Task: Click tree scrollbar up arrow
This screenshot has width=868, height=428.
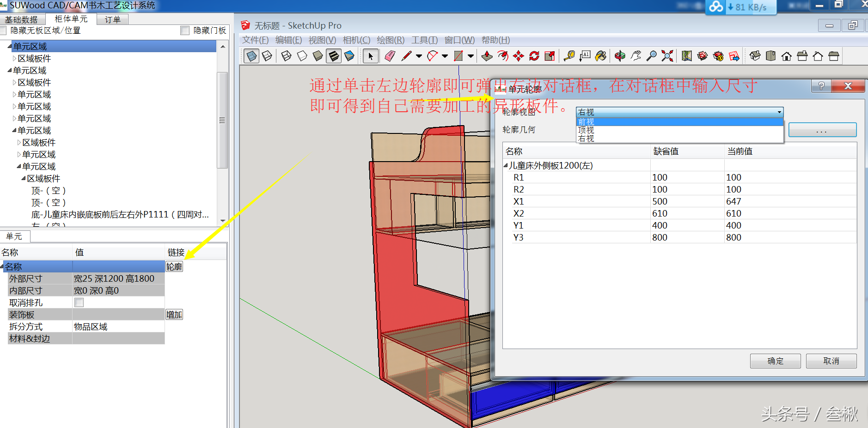Action: coord(222,47)
